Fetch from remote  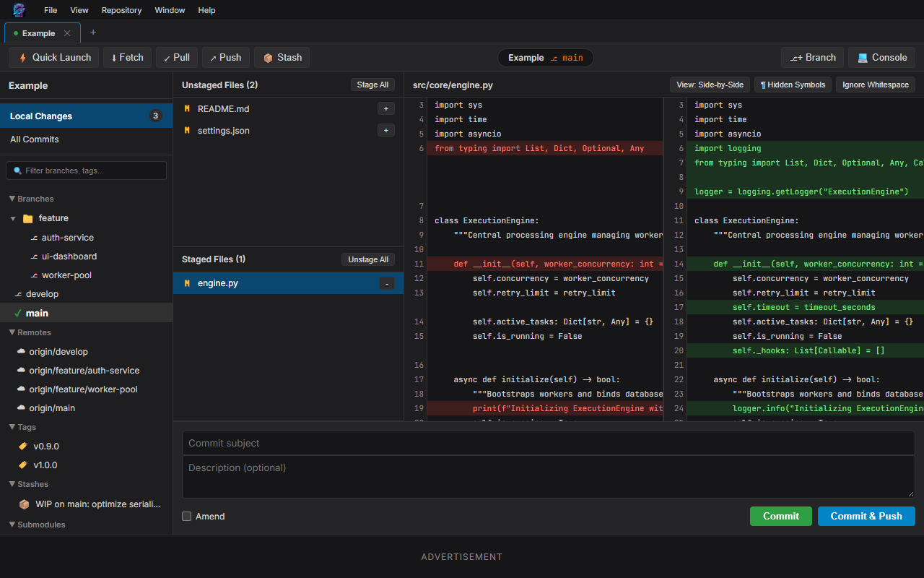(x=127, y=58)
